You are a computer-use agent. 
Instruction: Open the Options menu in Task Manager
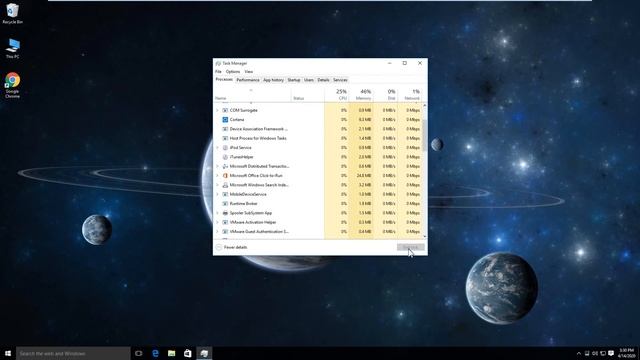click(233, 72)
